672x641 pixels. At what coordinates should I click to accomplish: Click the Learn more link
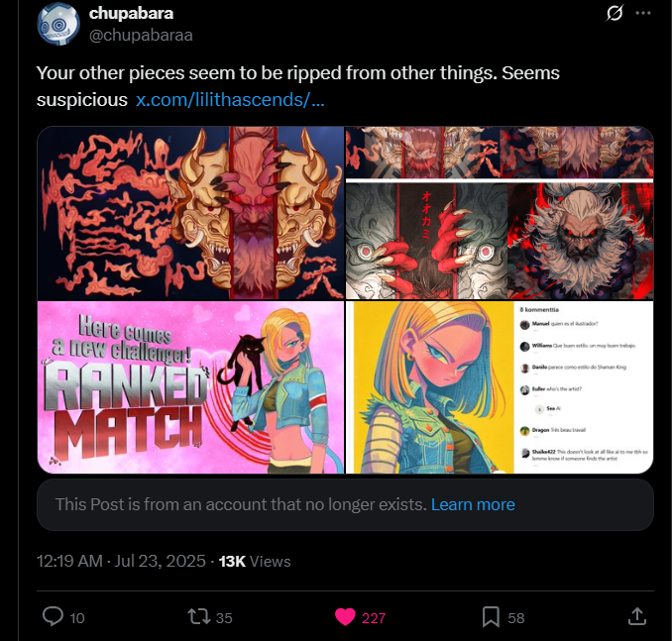tap(473, 504)
